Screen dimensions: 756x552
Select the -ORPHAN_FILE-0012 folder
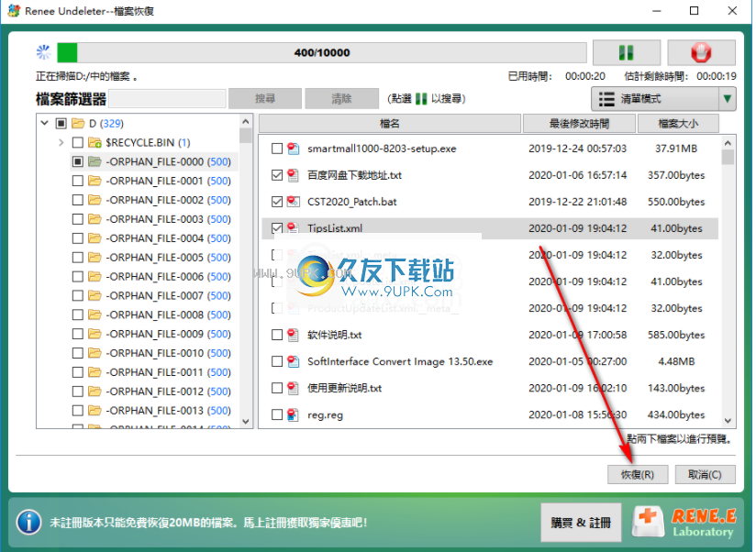click(x=168, y=392)
